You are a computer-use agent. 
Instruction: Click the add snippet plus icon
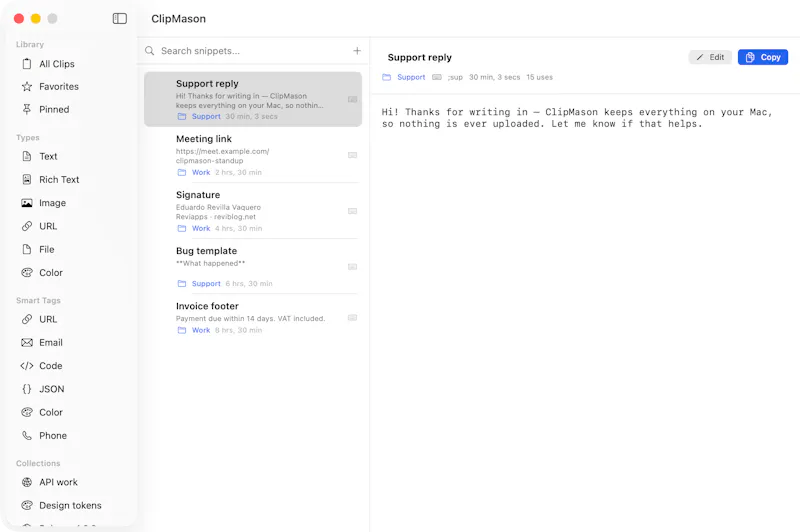(x=357, y=50)
